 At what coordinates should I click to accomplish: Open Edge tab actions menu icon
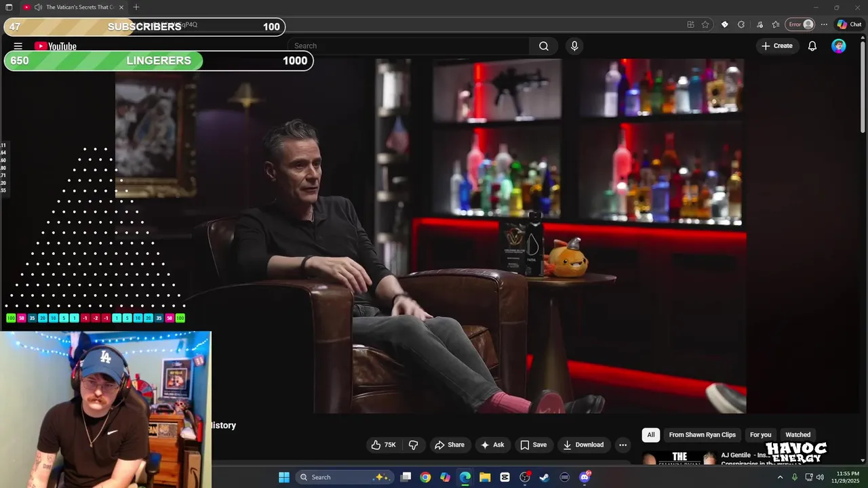point(9,7)
